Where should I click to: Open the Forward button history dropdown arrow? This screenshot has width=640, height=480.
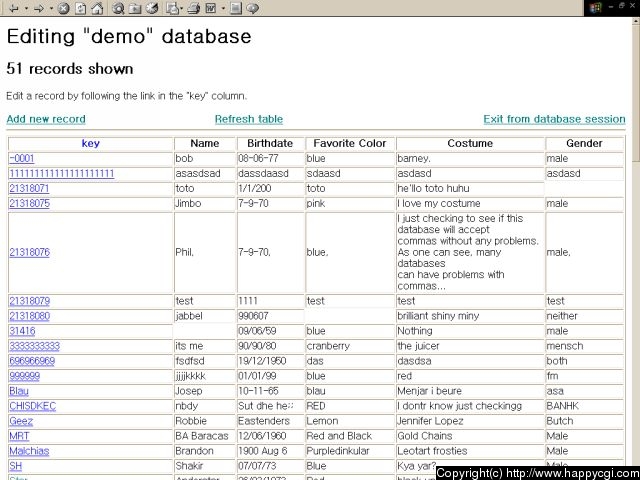tap(51, 8)
